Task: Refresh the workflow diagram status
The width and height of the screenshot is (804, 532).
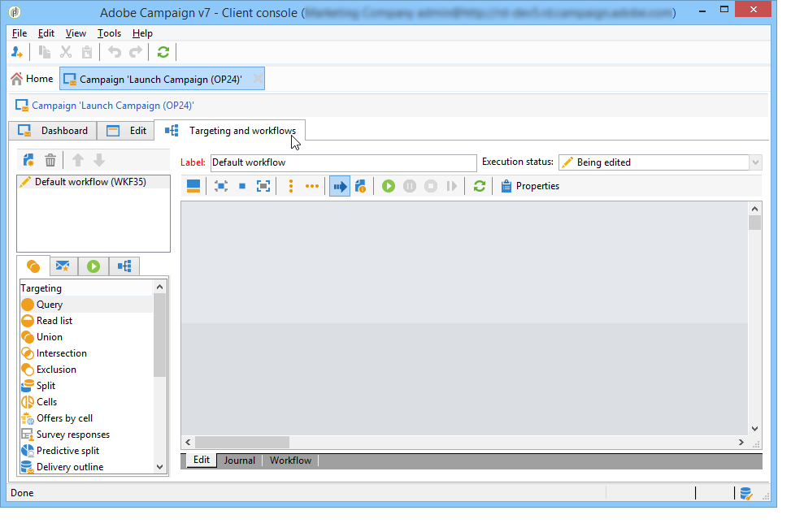Action: click(480, 186)
